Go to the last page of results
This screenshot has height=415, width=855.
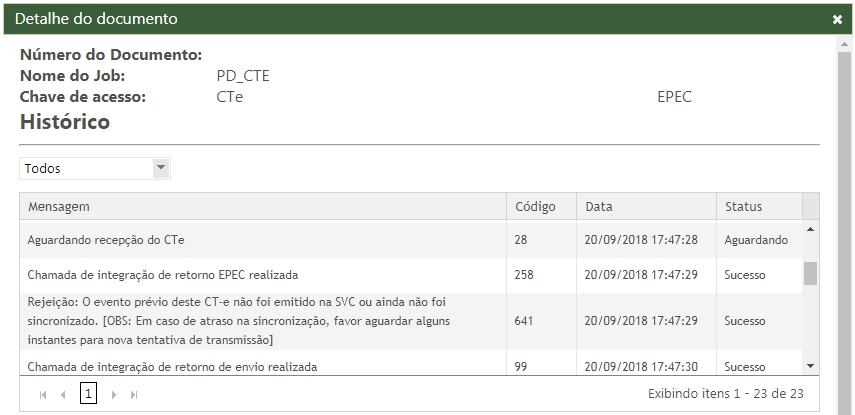point(134,394)
